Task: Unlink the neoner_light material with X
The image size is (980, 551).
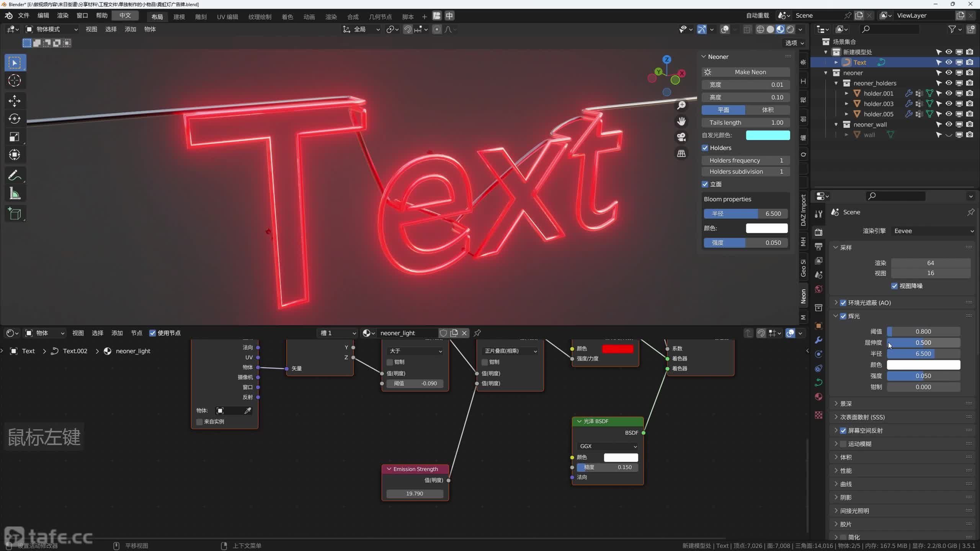Action: [464, 333]
